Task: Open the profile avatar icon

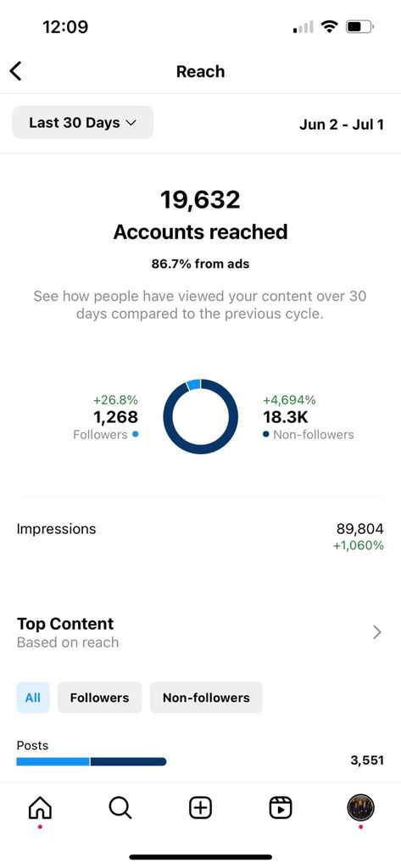Action: [x=360, y=808]
